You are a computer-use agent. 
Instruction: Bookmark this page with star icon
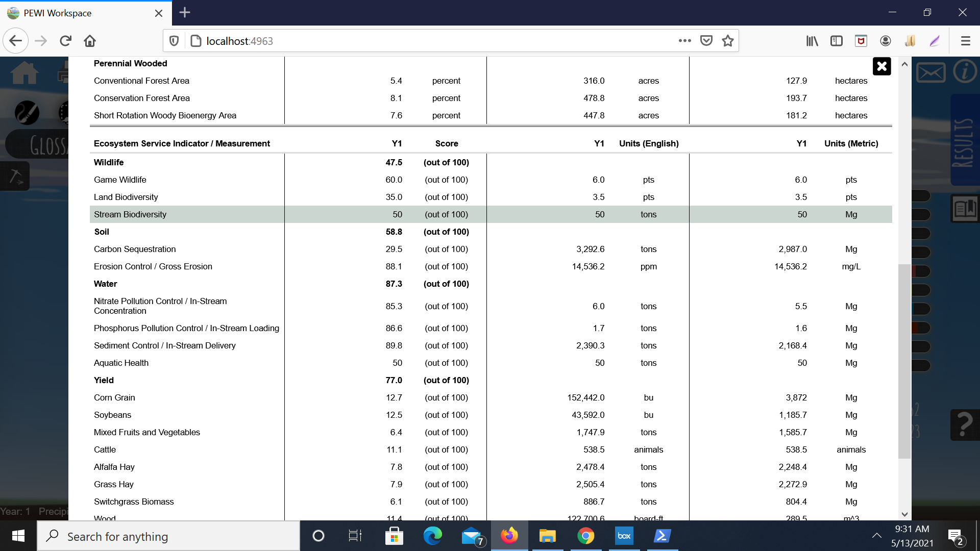[728, 41]
